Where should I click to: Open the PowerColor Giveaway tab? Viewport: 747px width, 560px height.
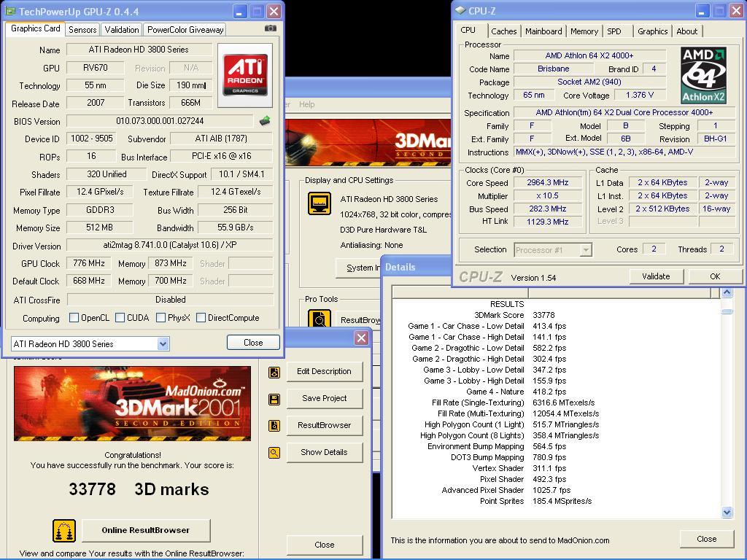coord(185,29)
